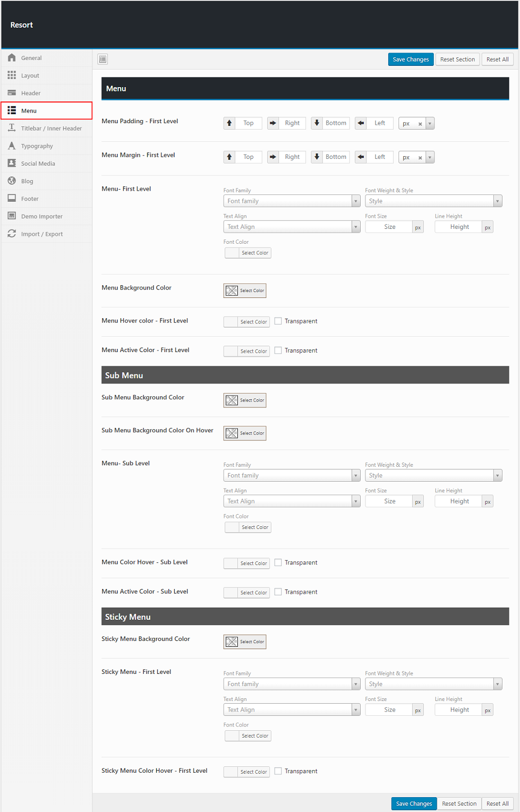520x812 pixels.
Task: Open the General settings section
Action: [x=31, y=58]
